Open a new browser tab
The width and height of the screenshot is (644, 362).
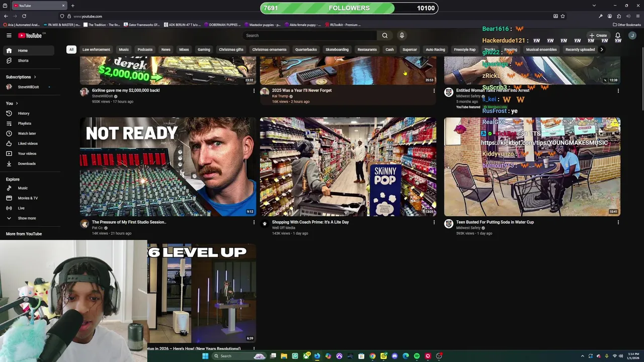72,6
